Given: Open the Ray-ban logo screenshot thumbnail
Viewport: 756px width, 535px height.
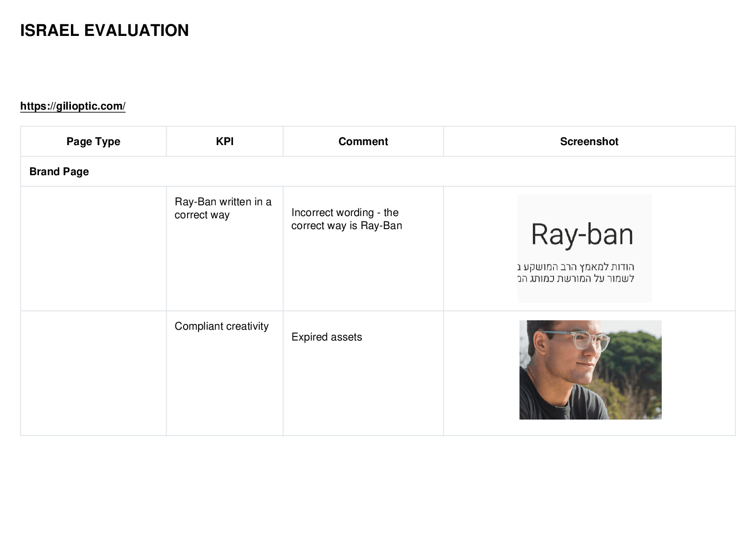Looking at the screenshot, I should click(x=584, y=248).
